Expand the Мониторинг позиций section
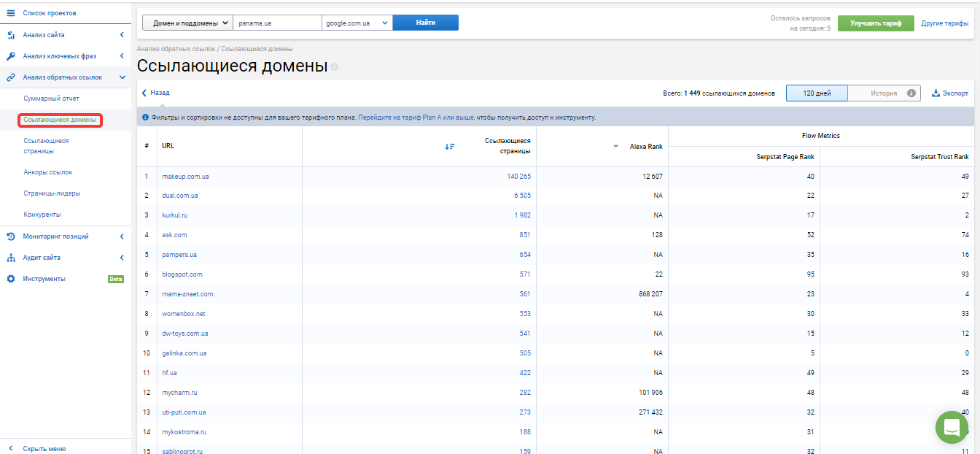Screen dimensions: 980x454 pyautogui.click(x=122, y=236)
